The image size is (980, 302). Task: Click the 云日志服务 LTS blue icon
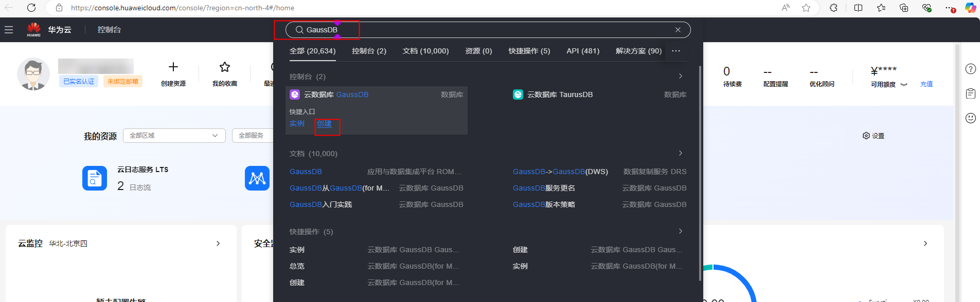point(95,178)
